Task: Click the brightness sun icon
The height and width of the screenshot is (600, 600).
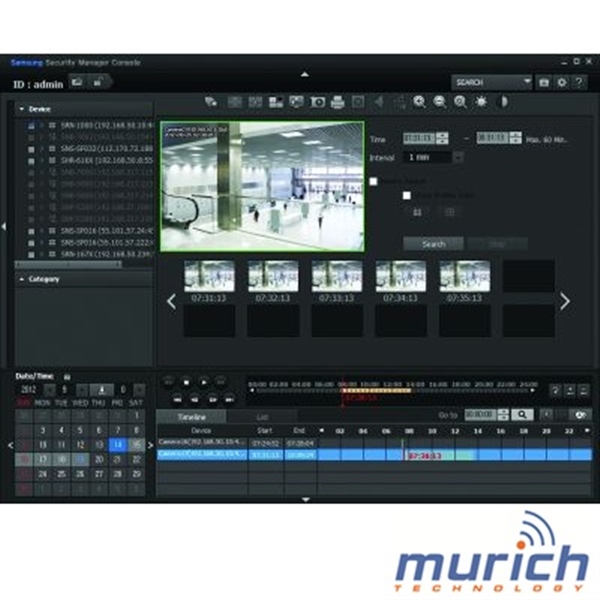Action: tap(481, 101)
